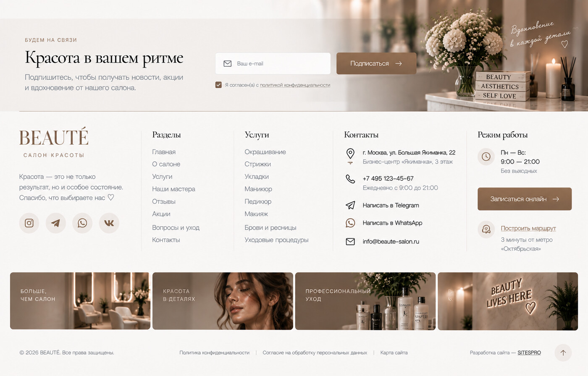
Task: Open the Окрашивание service link
Action: pos(265,152)
